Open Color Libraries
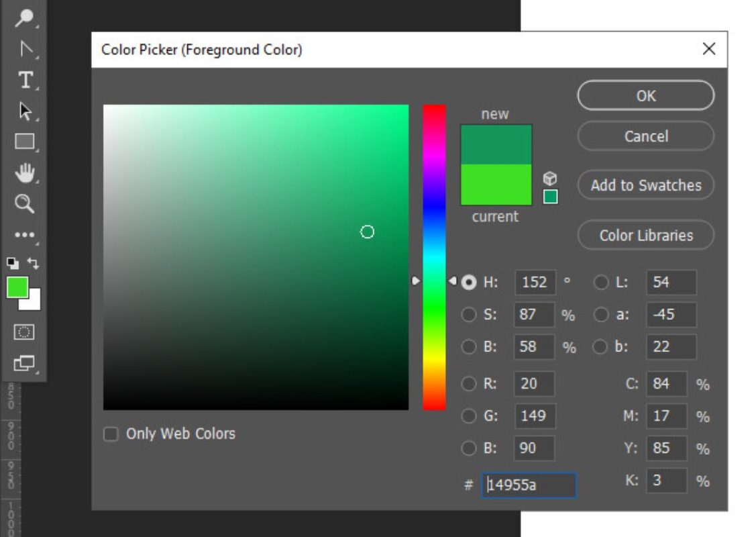The width and height of the screenshot is (756, 537). (x=645, y=236)
